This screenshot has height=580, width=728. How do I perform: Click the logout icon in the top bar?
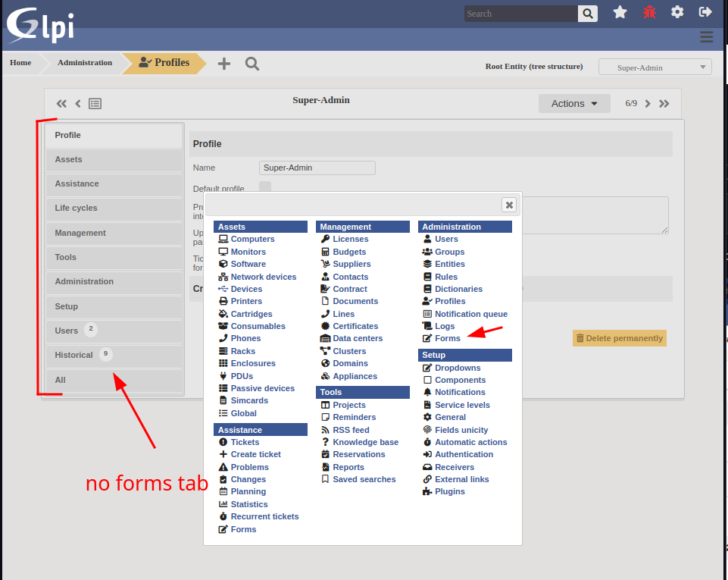[x=705, y=12]
